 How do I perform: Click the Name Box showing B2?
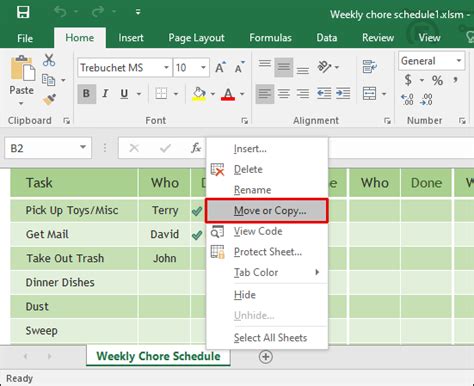click(48, 148)
